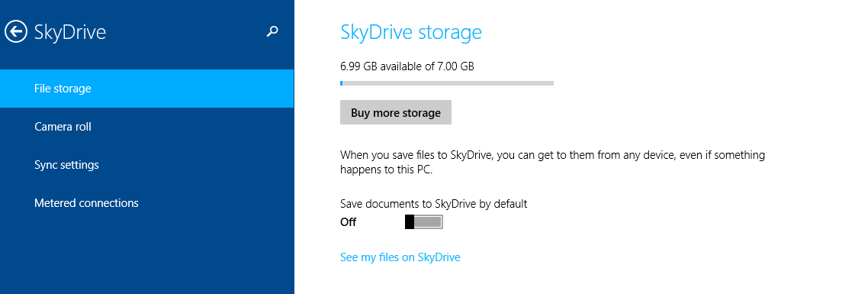The image size is (868, 294).
Task: Click the SkyDrive storage heading
Action: [x=411, y=32]
